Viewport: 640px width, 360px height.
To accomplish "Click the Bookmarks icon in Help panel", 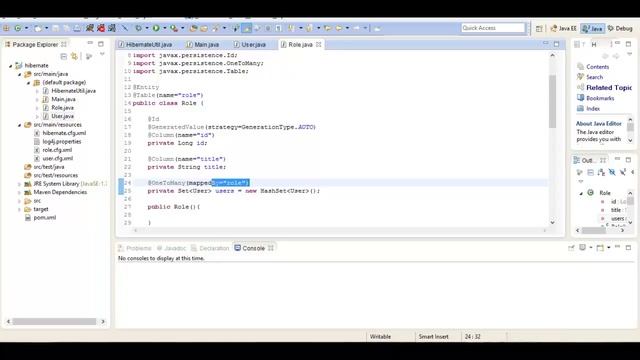I will click(580, 98).
